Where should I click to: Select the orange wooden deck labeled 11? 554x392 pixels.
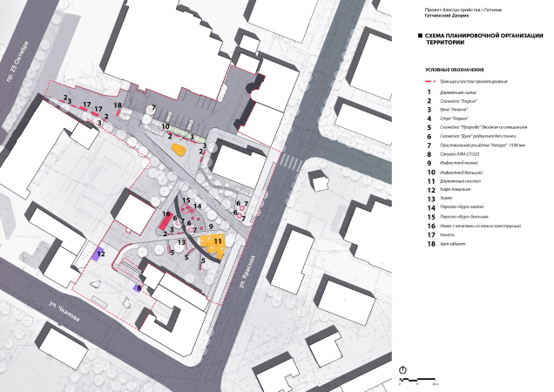[x=210, y=242]
